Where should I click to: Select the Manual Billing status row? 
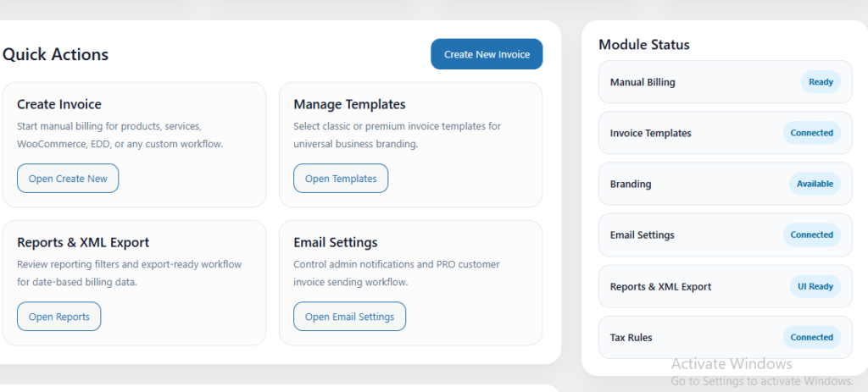coord(726,82)
